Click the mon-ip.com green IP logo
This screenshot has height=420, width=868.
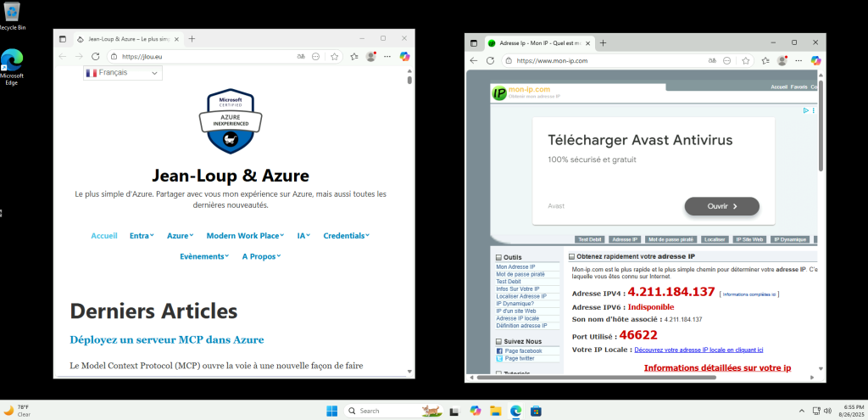[x=498, y=93]
